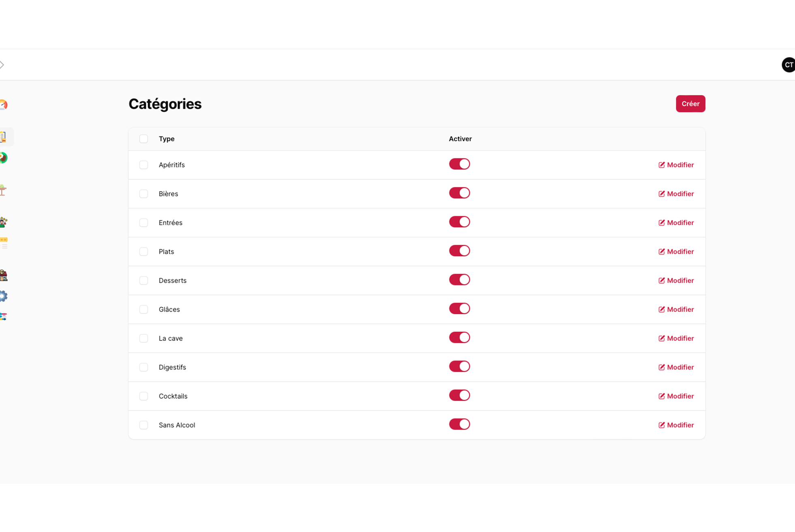Tick the select-all checkbox beside Type

[x=143, y=139]
